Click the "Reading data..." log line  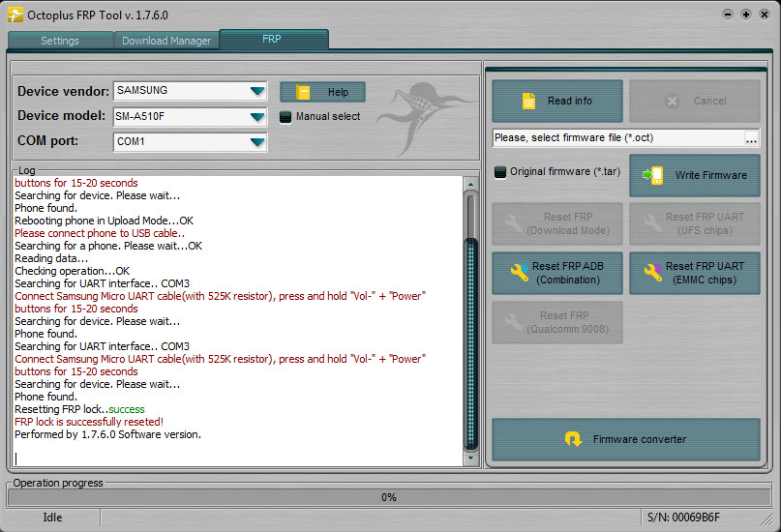[51, 259]
